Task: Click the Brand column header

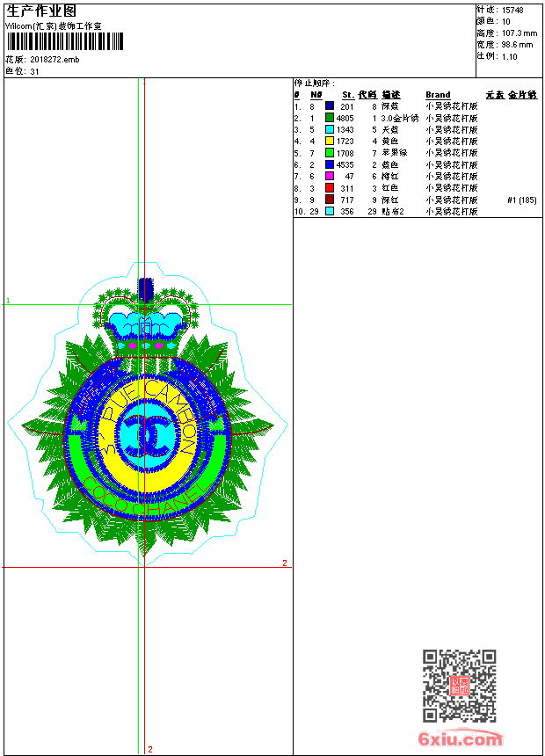Action: (x=438, y=95)
